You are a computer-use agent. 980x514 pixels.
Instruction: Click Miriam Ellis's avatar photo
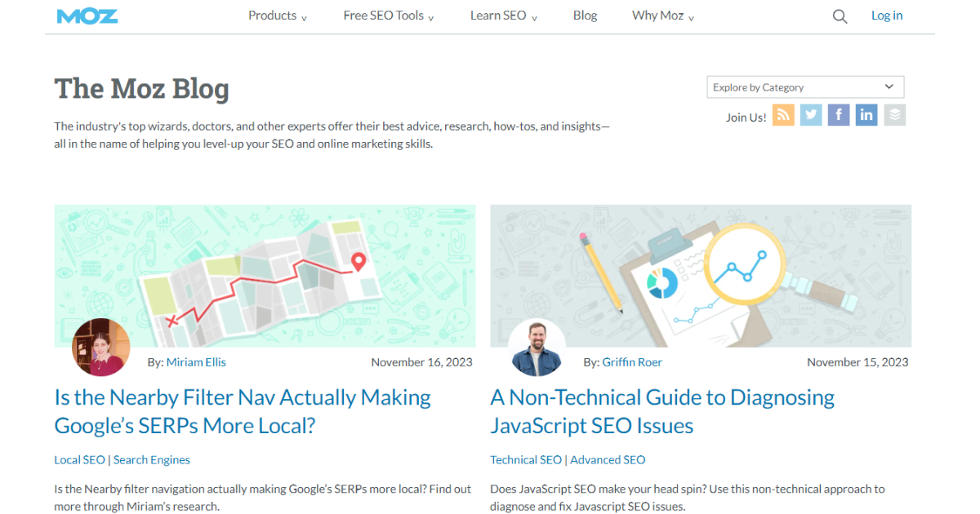click(101, 347)
